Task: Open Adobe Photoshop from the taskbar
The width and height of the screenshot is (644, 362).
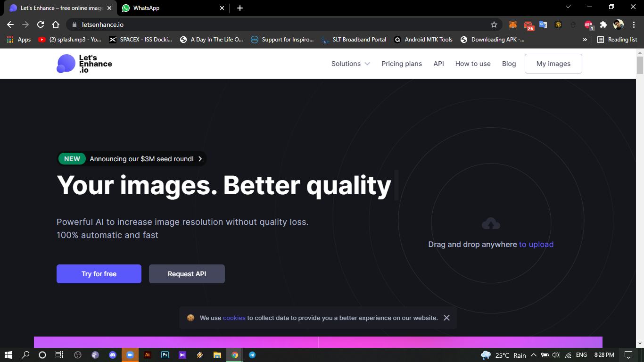Action: coord(165,355)
